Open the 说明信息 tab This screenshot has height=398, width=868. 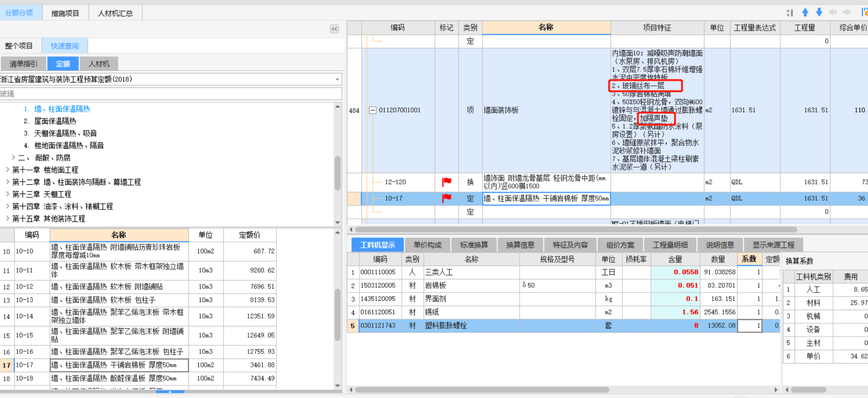tap(720, 245)
